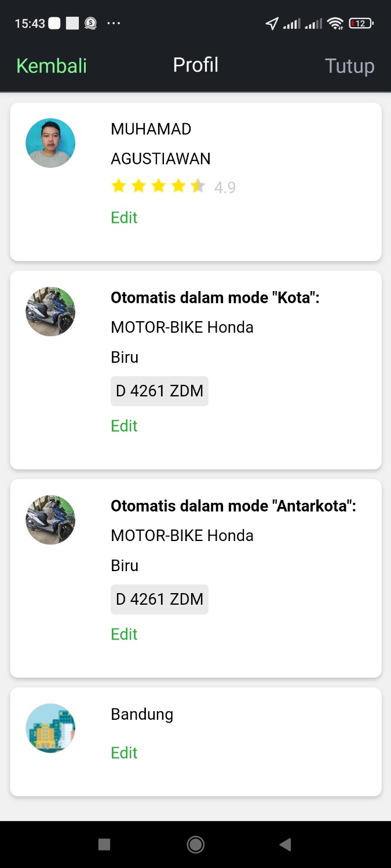Image resolution: width=391 pixels, height=868 pixels.
Task: Tap the Profil header title
Action: click(196, 65)
